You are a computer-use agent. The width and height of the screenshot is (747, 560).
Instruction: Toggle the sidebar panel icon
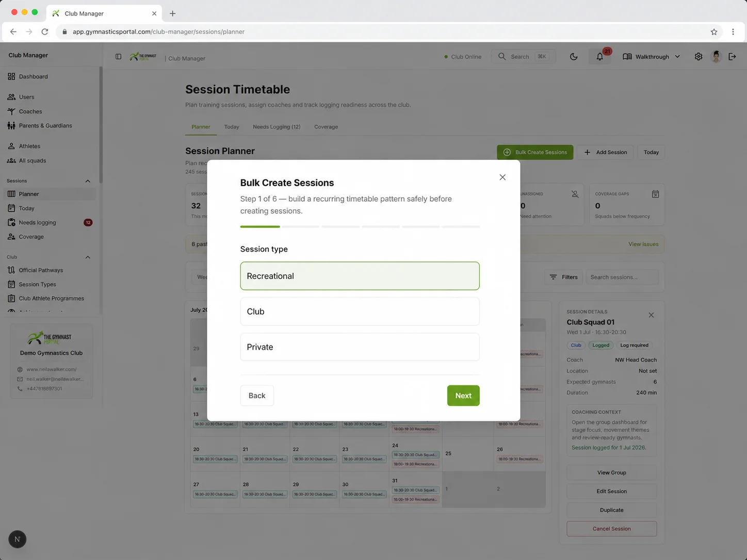pyautogui.click(x=118, y=57)
